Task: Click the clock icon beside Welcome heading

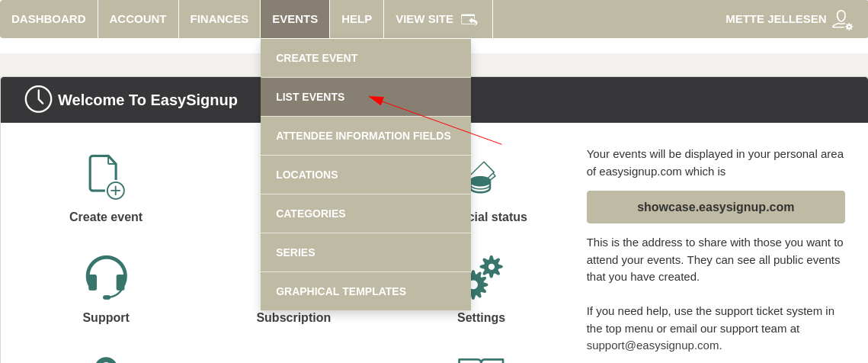Action: 38,99
